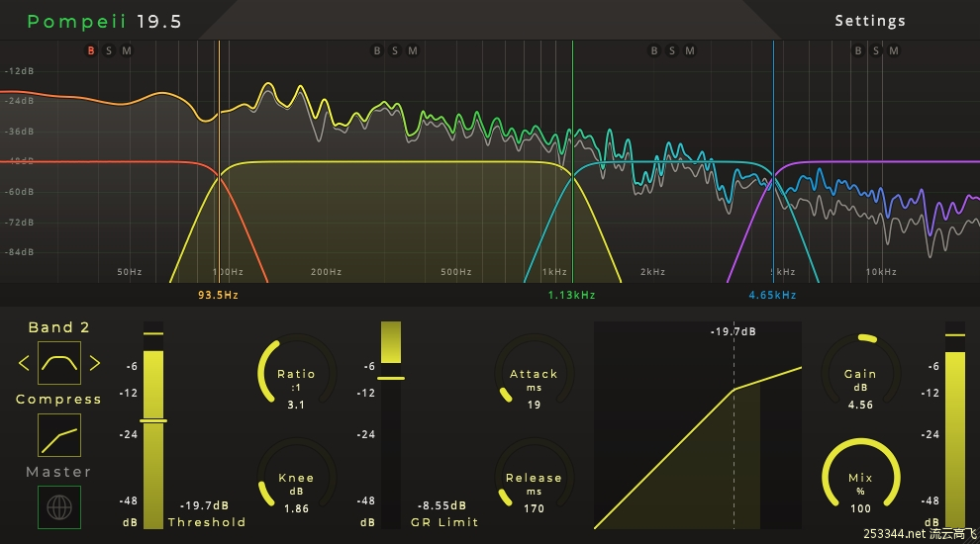Click the Gain knob
This screenshot has width=980, height=544.
(860, 373)
